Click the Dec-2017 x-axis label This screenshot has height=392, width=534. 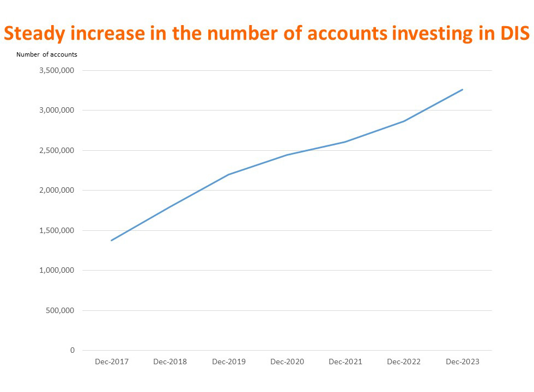[112, 362]
